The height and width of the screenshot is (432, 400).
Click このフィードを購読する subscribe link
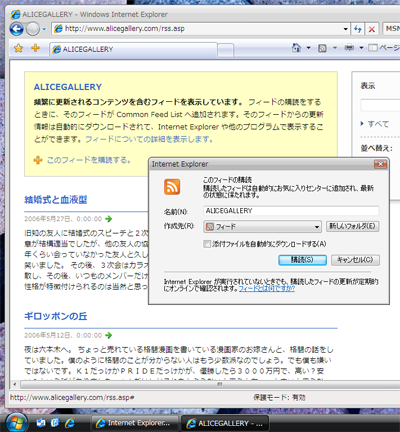[89, 160]
